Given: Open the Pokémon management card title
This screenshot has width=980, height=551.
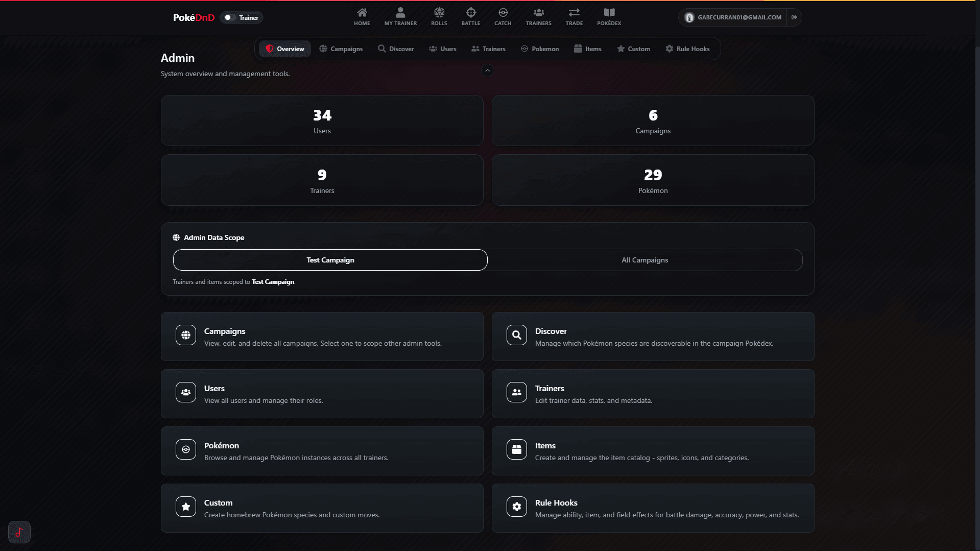Looking at the screenshot, I should click(222, 445).
